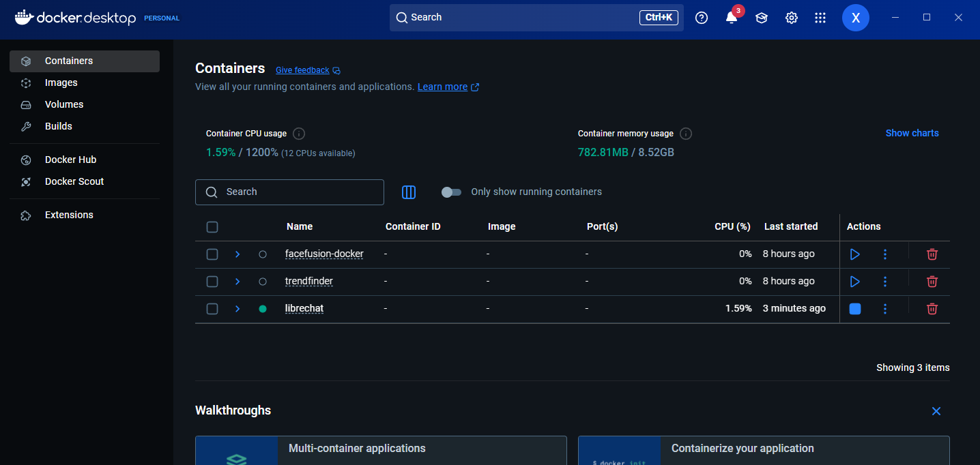Sort by the Port(s) column header
Screen dimensions: 980x465
(x=602, y=227)
